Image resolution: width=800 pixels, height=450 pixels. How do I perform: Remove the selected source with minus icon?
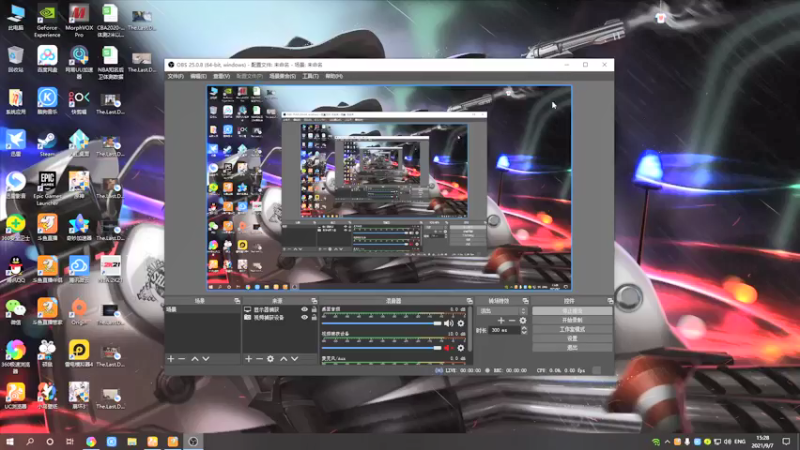[259, 359]
